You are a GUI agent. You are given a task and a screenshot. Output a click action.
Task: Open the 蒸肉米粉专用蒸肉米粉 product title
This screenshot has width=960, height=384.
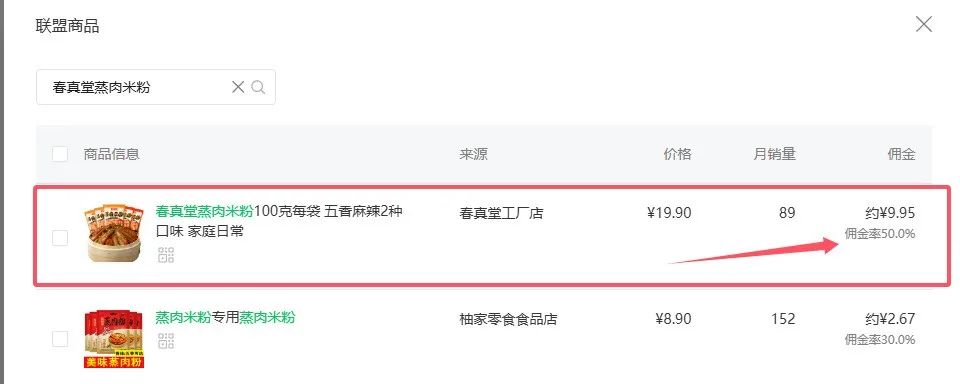pyautogui.click(x=225, y=317)
